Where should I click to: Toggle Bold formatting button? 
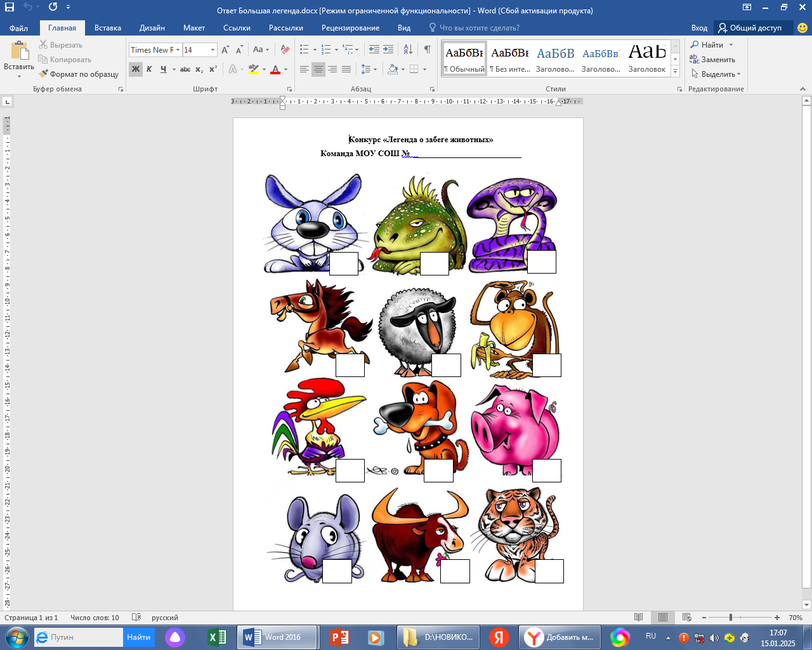click(135, 69)
